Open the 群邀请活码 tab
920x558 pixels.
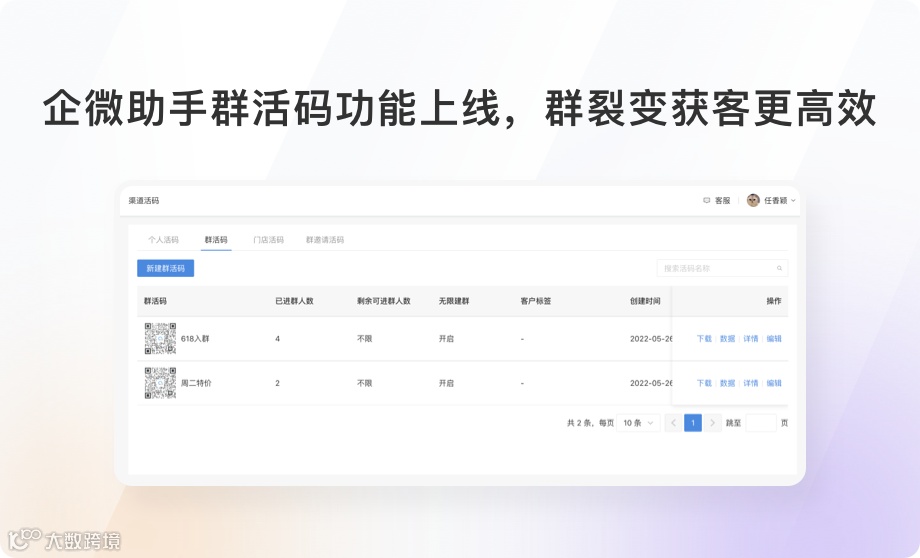click(324, 240)
